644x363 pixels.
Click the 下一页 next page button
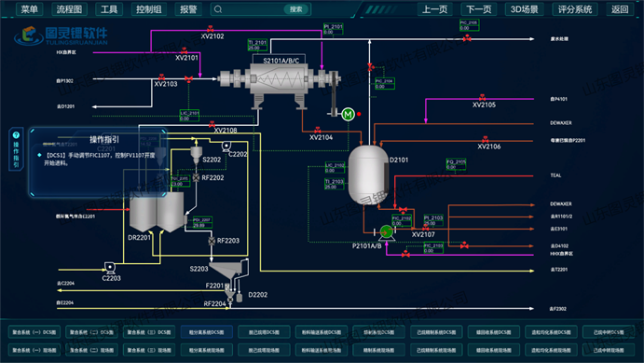pyautogui.click(x=479, y=9)
